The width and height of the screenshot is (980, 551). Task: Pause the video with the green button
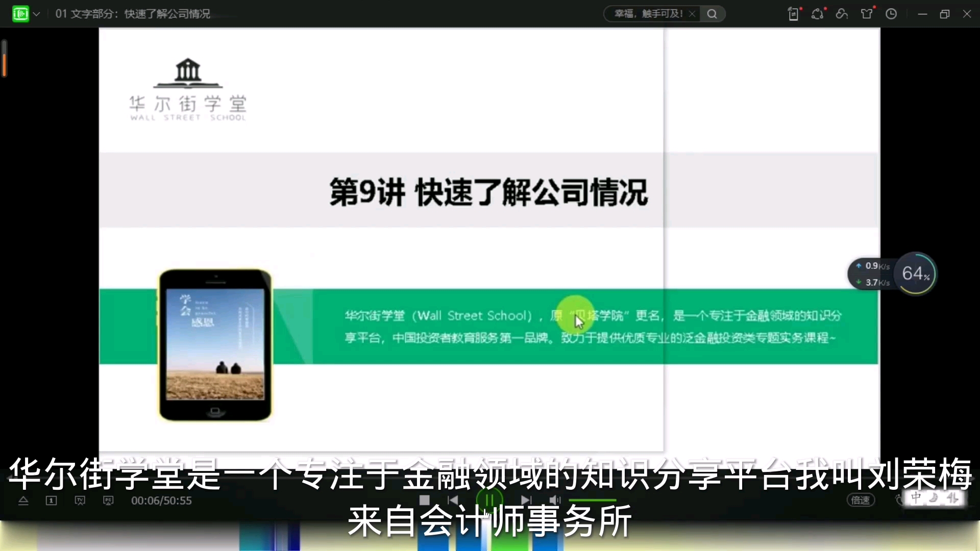pos(489,500)
